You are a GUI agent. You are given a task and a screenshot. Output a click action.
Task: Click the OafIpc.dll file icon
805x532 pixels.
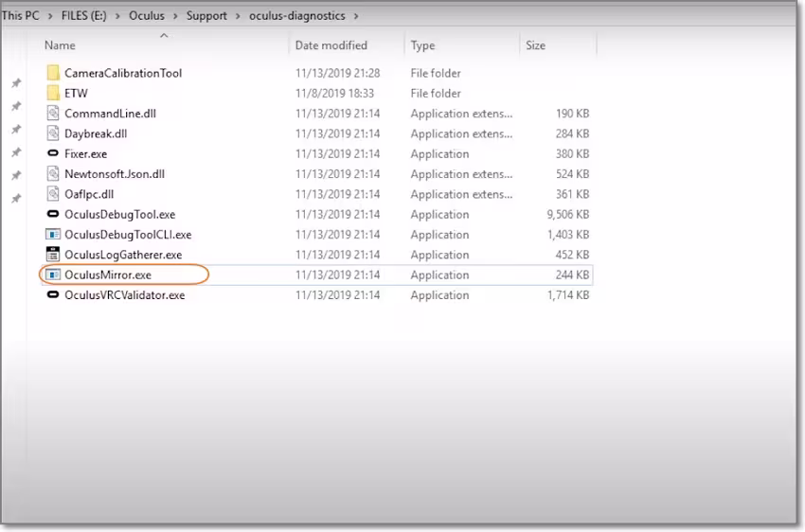pyautogui.click(x=53, y=194)
